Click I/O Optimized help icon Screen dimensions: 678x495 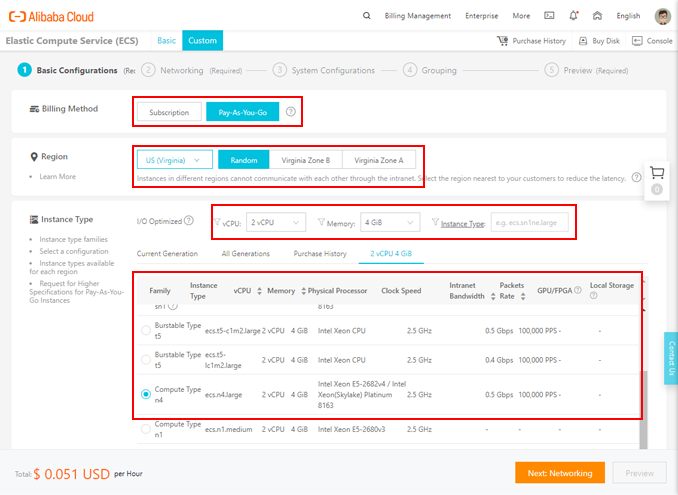point(189,220)
